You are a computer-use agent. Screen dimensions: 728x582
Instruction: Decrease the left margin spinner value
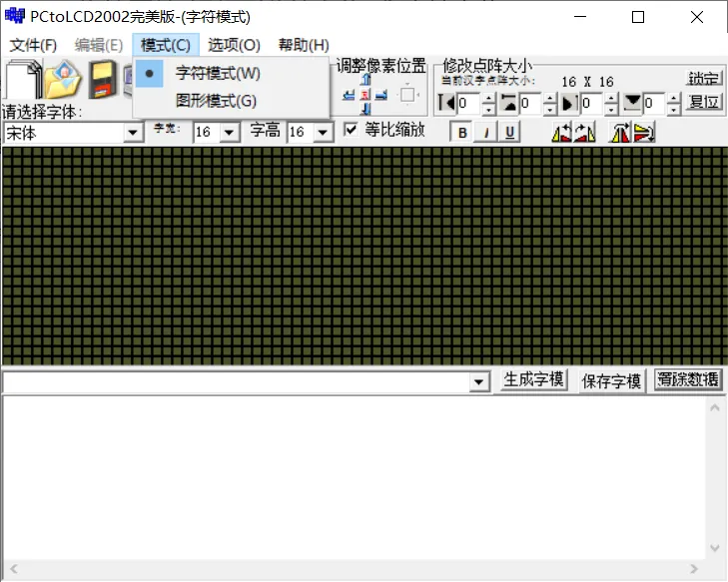pos(488,109)
